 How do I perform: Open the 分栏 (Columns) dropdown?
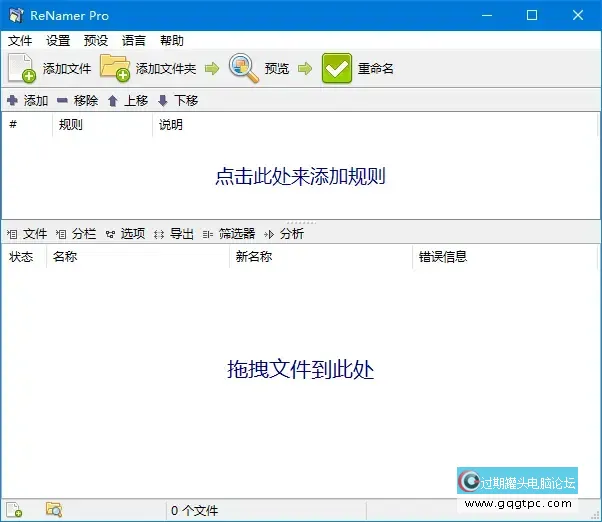click(76, 234)
